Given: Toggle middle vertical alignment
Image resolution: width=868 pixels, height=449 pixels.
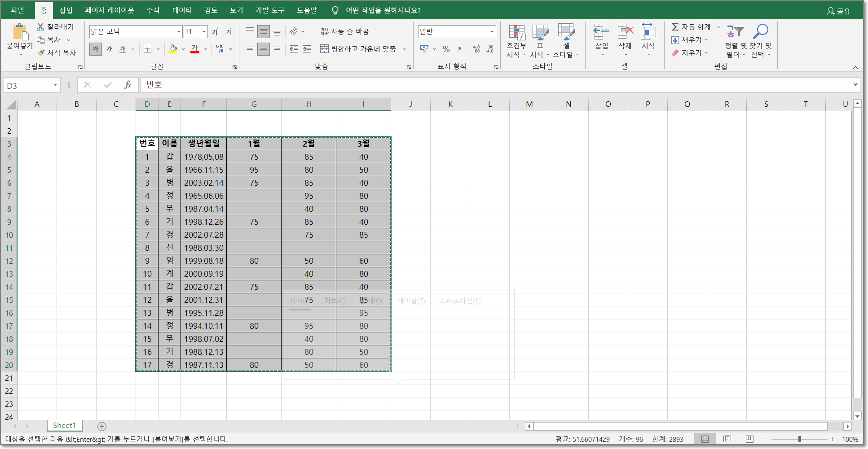Looking at the screenshot, I should (264, 31).
